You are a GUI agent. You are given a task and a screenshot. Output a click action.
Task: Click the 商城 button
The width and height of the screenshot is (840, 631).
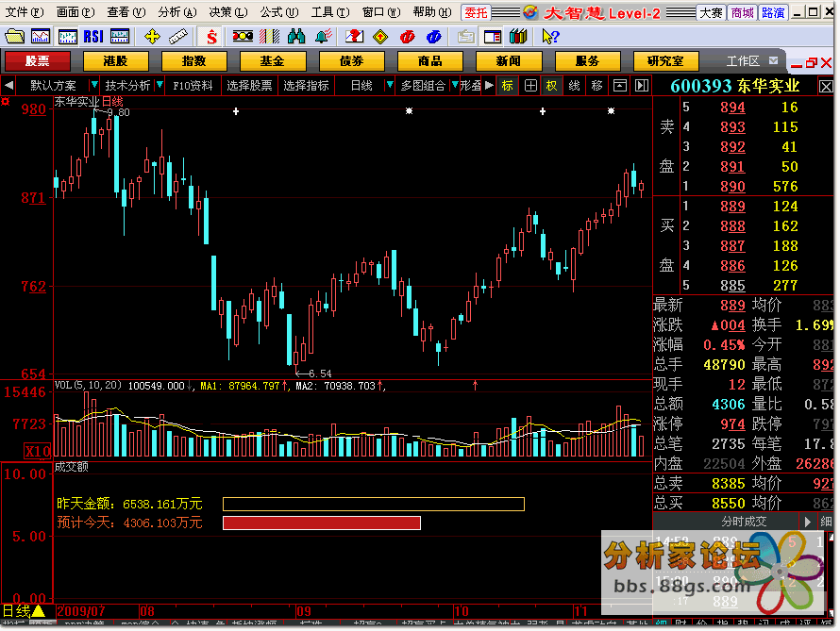pyautogui.click(x=742, y=12)
